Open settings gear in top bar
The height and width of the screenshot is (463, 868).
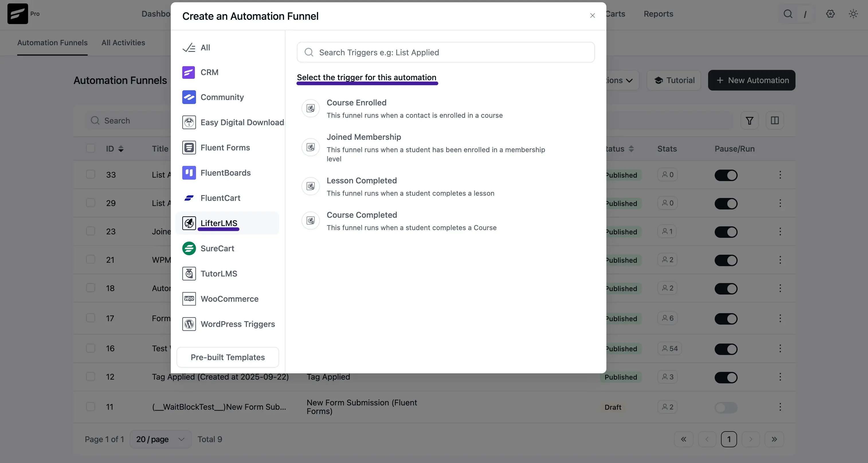click(x=830, y=14)
